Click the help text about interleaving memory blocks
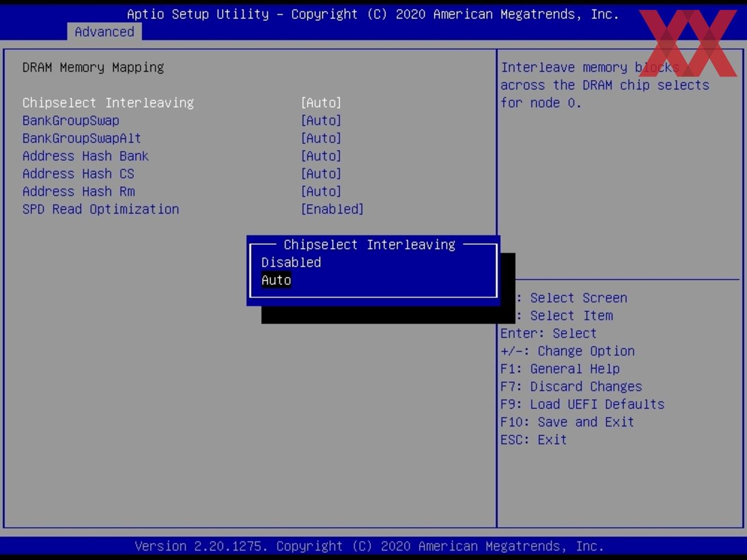Viewport: 747px width, 560px height. [605, 85]
